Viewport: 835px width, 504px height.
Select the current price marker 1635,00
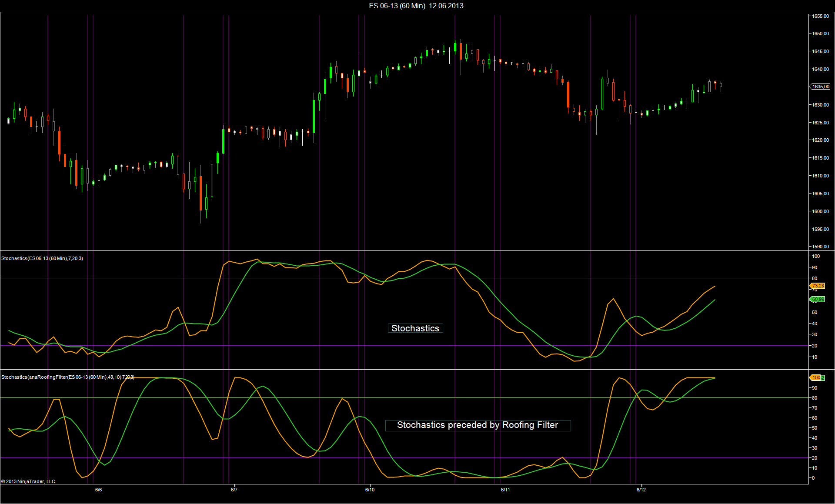click(820, 87)
